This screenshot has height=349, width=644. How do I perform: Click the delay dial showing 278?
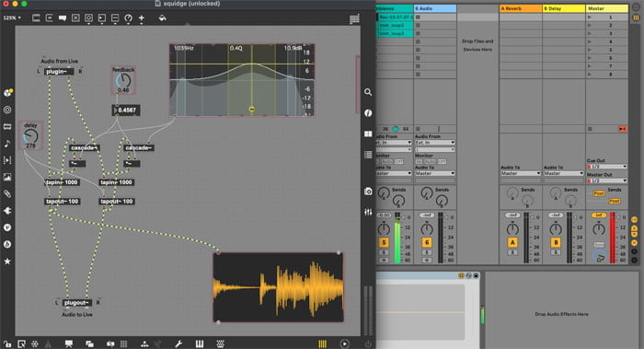coord(30,136)
